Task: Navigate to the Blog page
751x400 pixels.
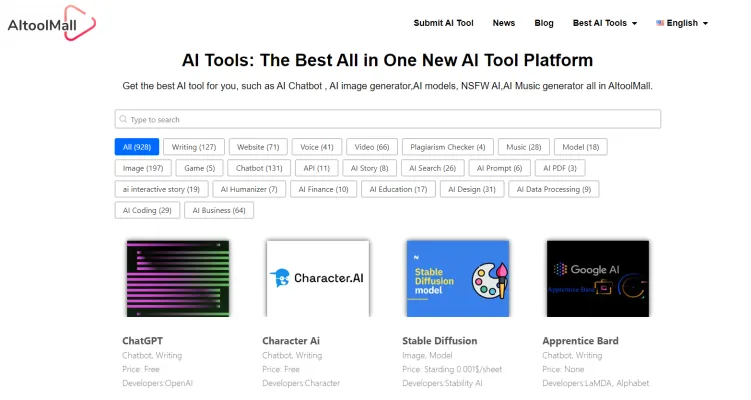Action: pyautogui.click(x=544, y=23)
